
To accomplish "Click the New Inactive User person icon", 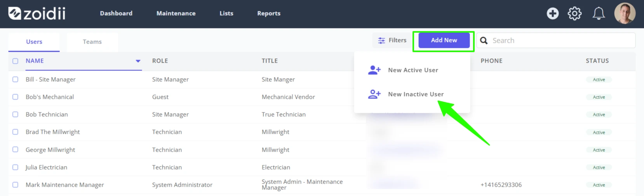I will (x=374, y=94).
